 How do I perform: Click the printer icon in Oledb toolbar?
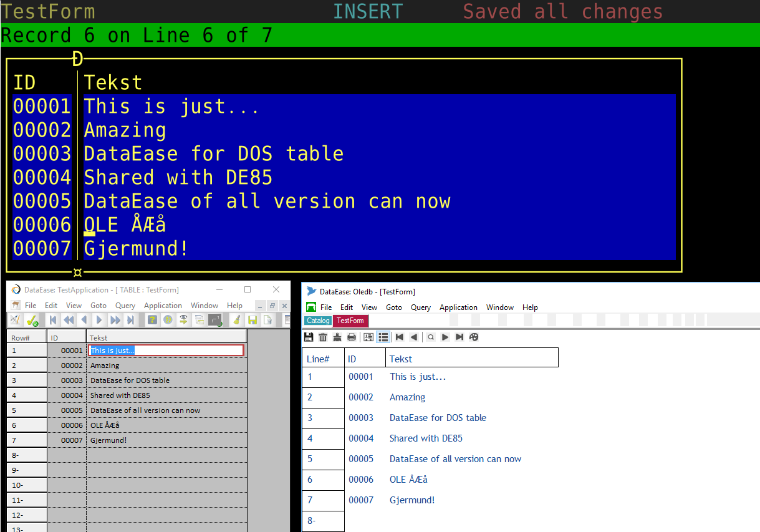[352, 337]
